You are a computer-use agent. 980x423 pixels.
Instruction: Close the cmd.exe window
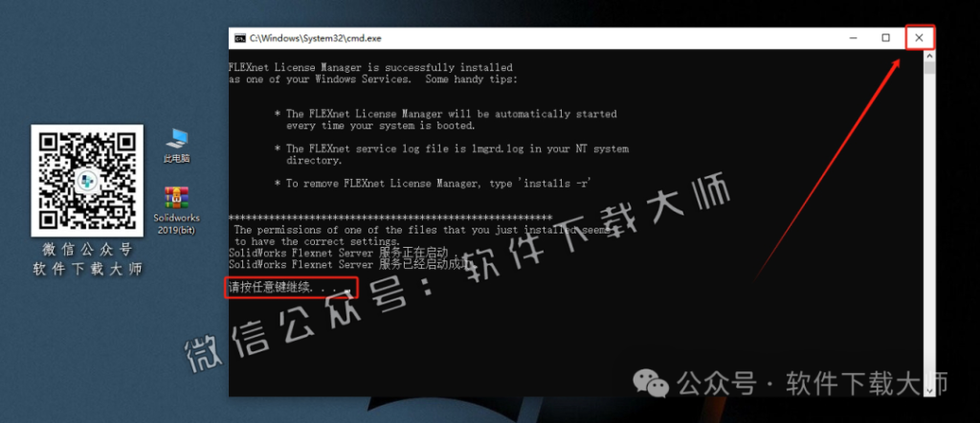tap(919, 37)
